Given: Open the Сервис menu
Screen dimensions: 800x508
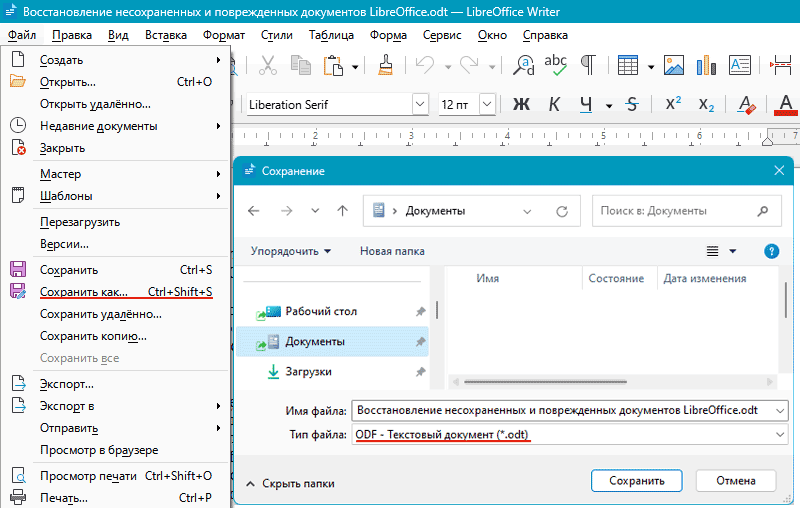Looking at the screenshot, I should [442, 35].
